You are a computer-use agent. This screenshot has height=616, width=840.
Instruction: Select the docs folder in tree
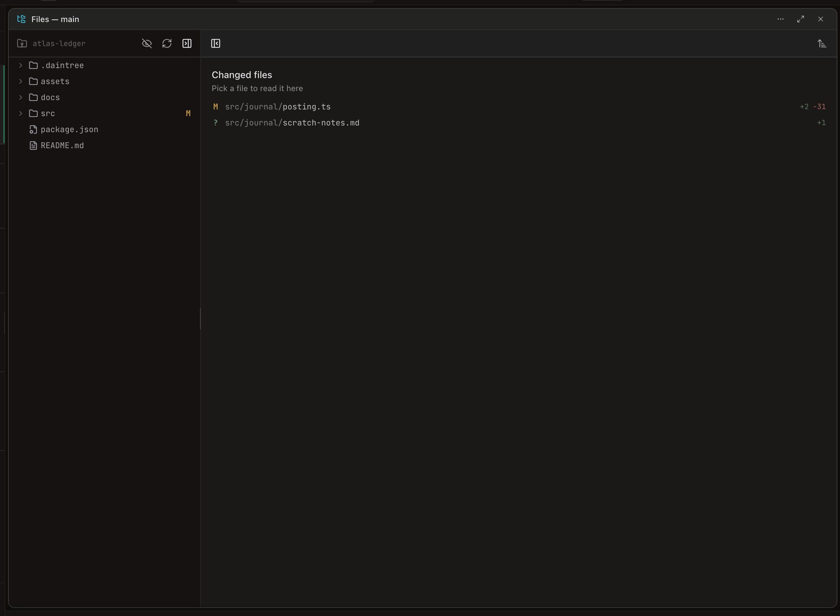tap(104, 97)
